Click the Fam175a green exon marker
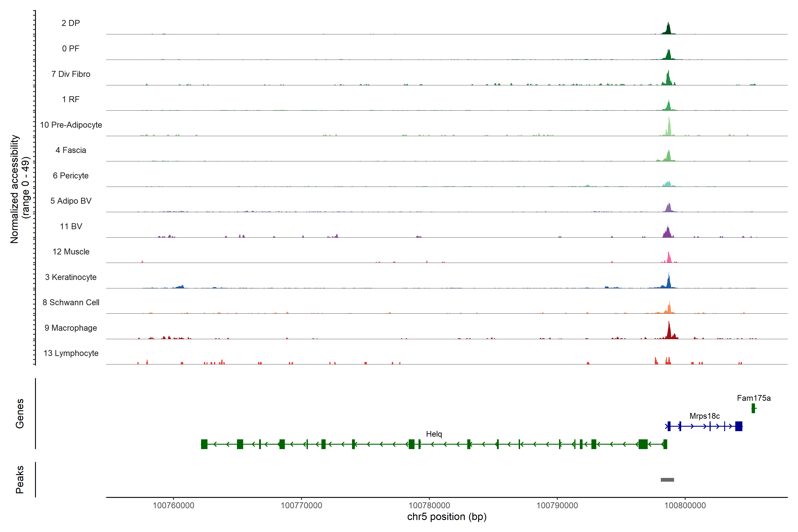This screenshot has height=532, width=798. point(753,408)
